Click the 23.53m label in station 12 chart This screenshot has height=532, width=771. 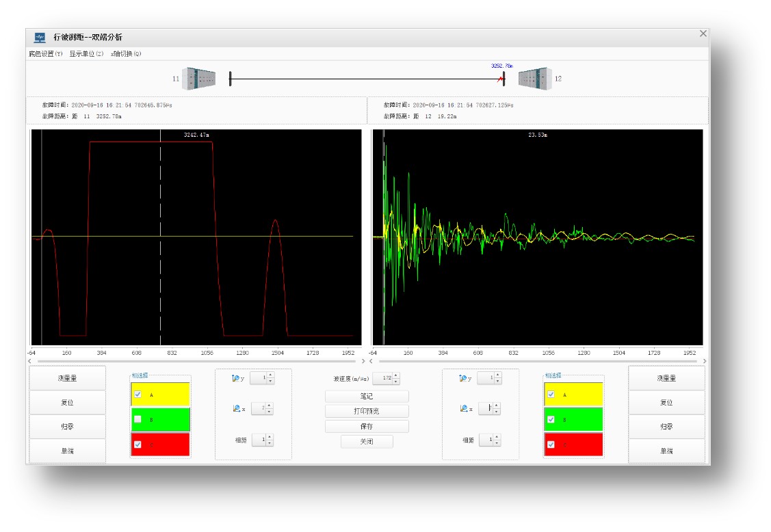click(x=538, y=135)
